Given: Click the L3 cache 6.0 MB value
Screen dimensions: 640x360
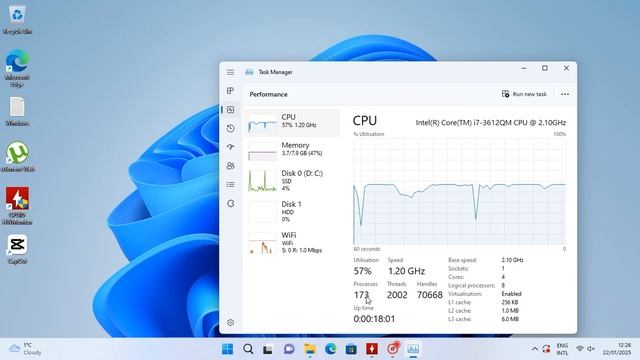Looking at the screenshot, I should [x=510, y=319].
